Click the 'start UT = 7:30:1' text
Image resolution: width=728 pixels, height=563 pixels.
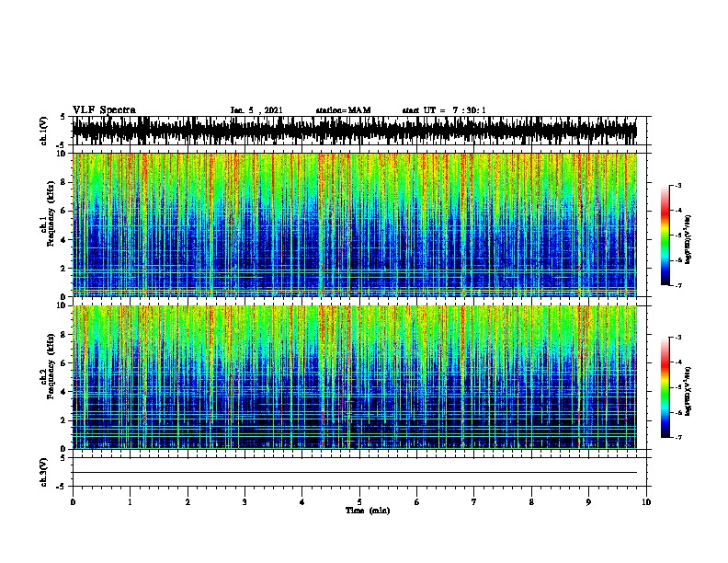[x=444, y=110]
